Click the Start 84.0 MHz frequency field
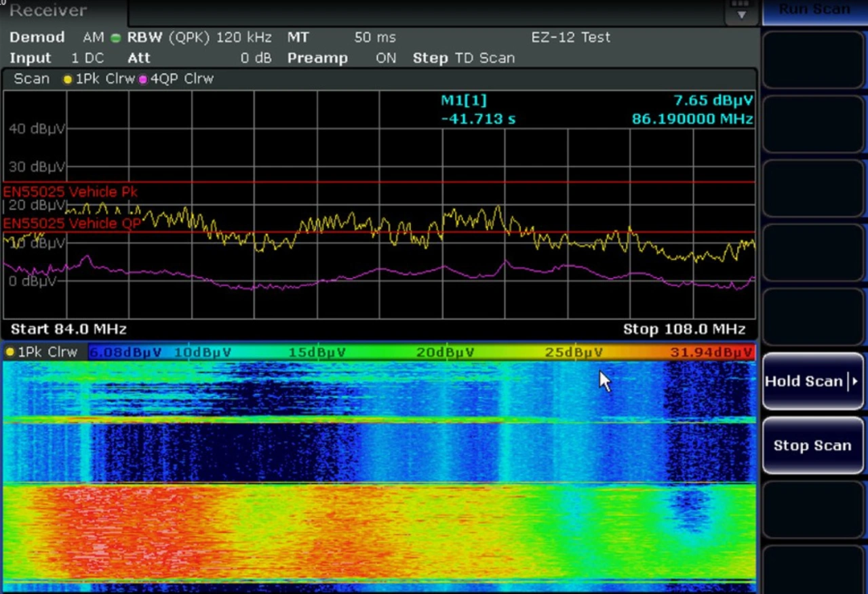 point(68,330)
